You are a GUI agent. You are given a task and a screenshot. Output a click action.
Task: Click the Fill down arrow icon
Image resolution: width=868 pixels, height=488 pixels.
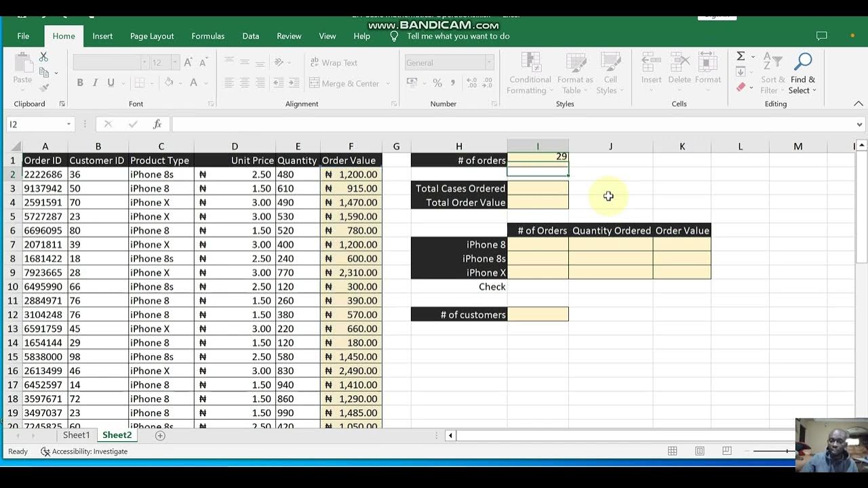pyautogui.click(x=741, y=71)
